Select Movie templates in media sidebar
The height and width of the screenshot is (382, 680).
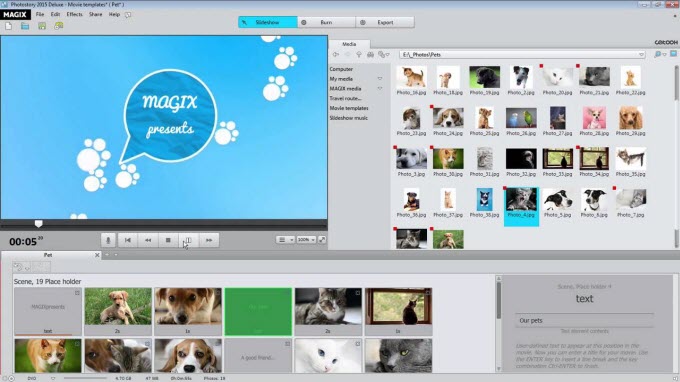(x=349, y=108)
